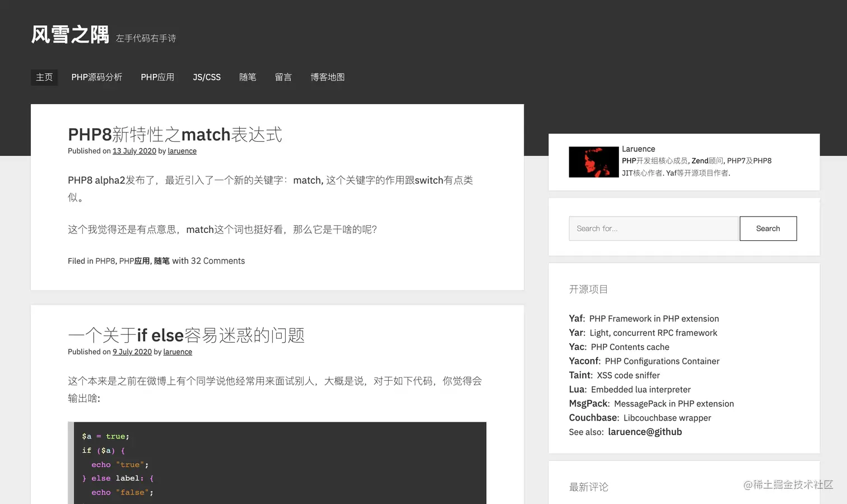The height and width of the screenshot is (504, 847).
Task: Click the echo "true"; code line
Action: point(120,465)
